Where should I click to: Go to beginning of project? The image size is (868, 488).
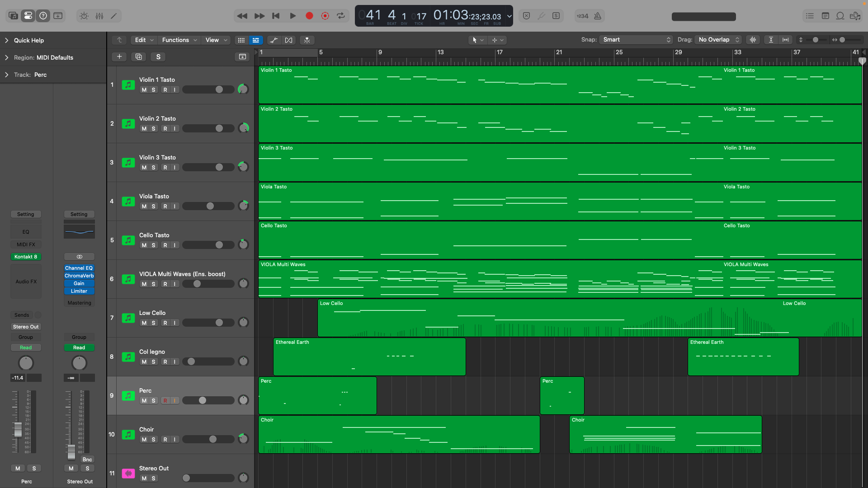coord(276,16)
